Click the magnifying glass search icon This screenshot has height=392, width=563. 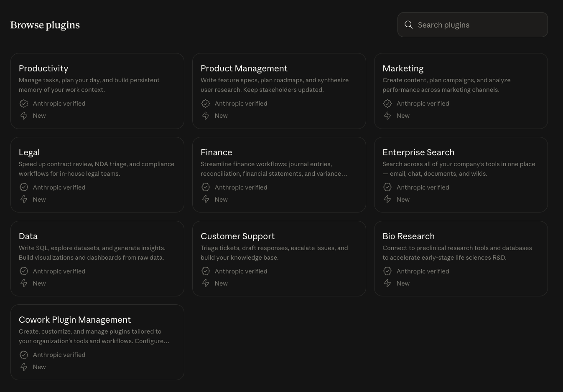pyautogui.click(x=408, y=25)
